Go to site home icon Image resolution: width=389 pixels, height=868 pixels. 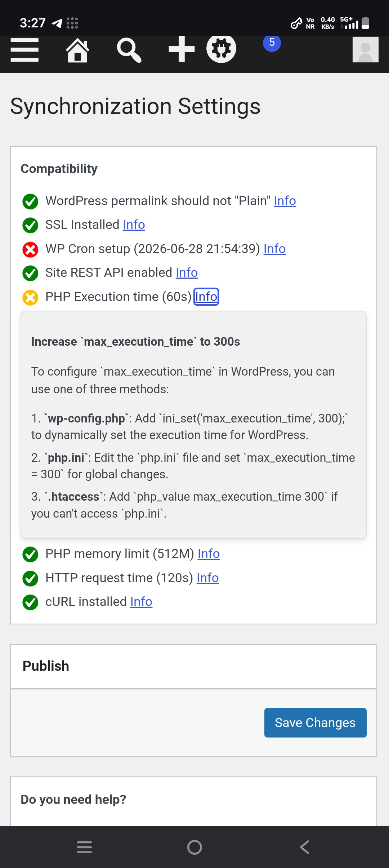pyautogui.click(x=77, y=50)
